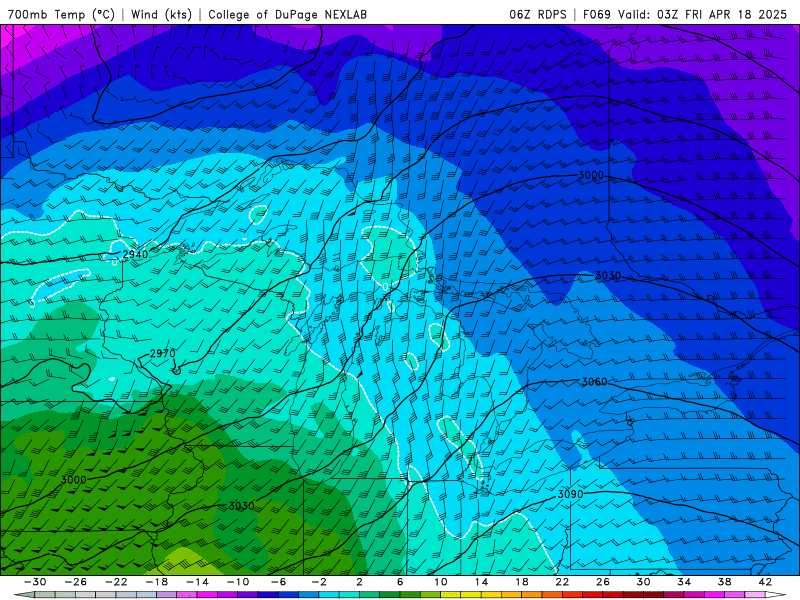800x600 pixels.
Task: Select the positive 30 color scale label
Action: (643, 582)
